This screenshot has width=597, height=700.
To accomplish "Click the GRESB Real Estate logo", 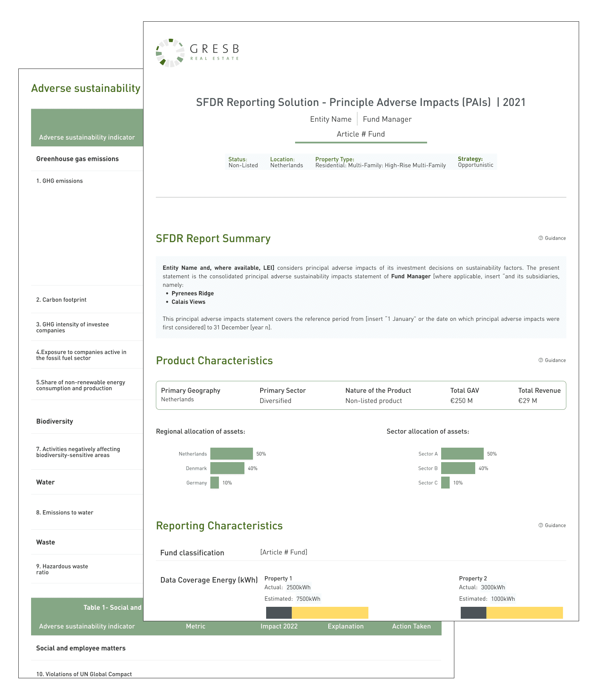I will pyautogui.click(x=197, y=53).
